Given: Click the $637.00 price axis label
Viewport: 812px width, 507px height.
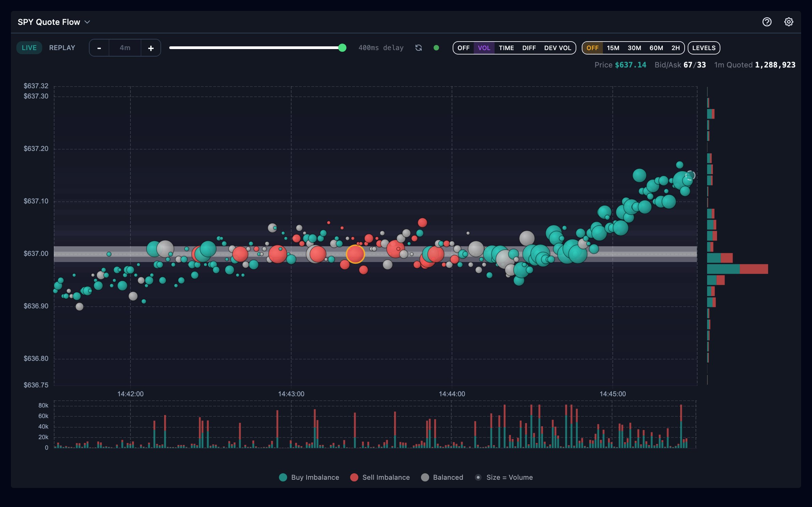Looking at the screenshot, I should pyautogui.click(x=36, y=253).
